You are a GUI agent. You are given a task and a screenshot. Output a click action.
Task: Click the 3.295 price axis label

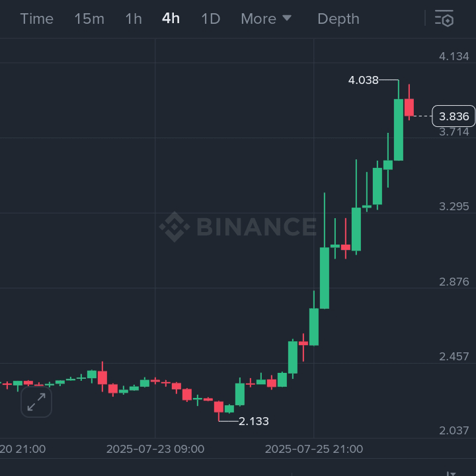[454, 206]
